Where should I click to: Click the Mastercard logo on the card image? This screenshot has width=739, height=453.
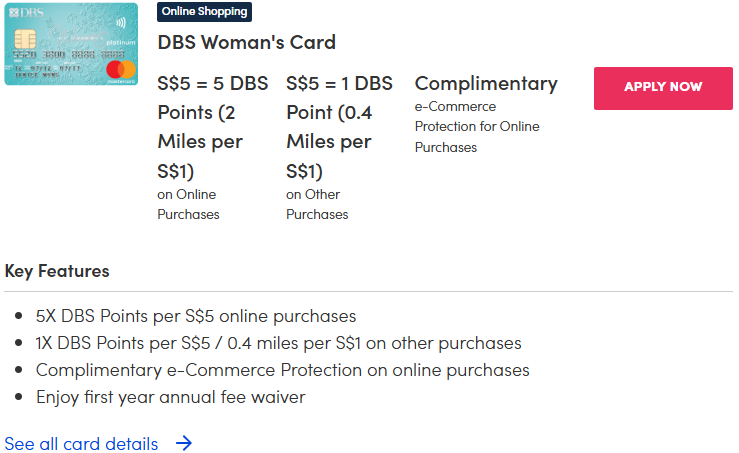120,68
